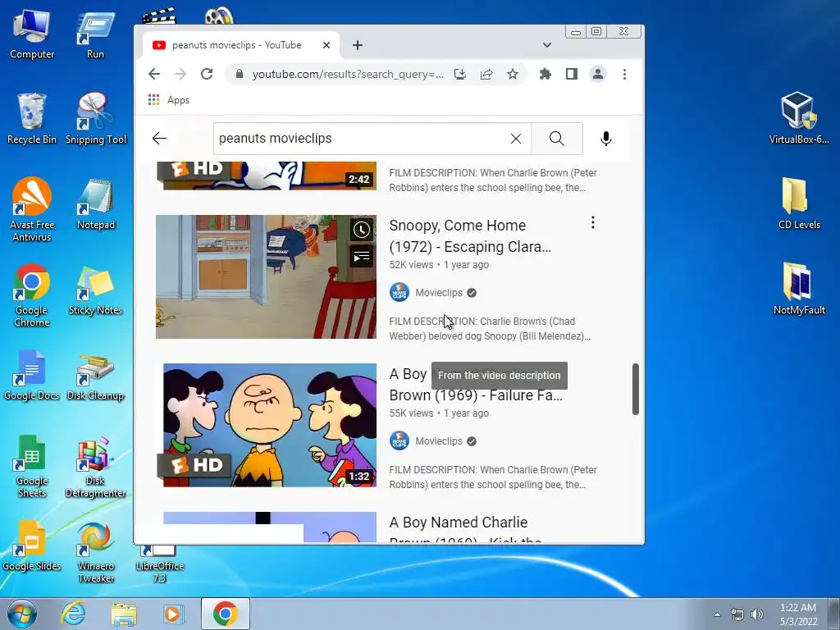Select the NotMyFault folder icon
The height and width of the screenshot is (630, 840).
[799, 288]
